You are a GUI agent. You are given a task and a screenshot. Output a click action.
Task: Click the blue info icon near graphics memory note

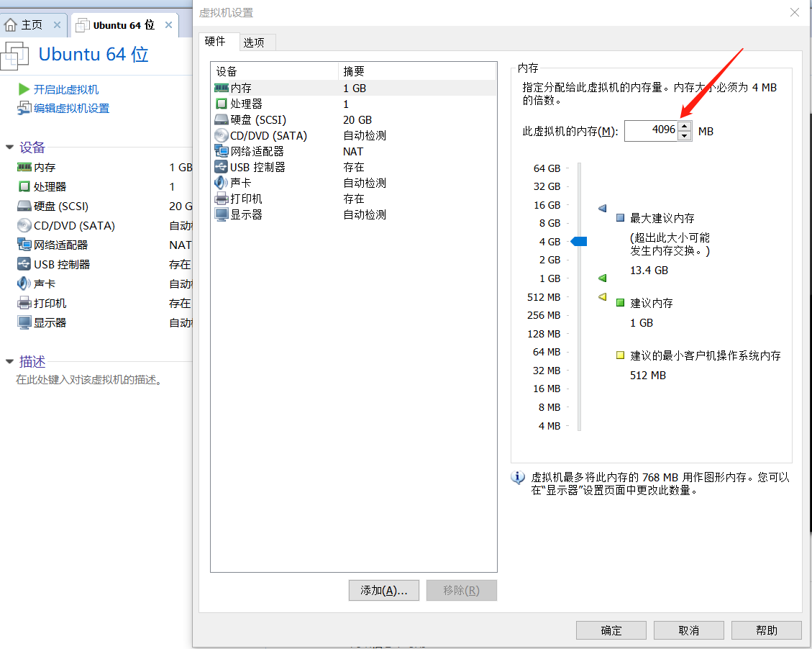pos(518,477)
